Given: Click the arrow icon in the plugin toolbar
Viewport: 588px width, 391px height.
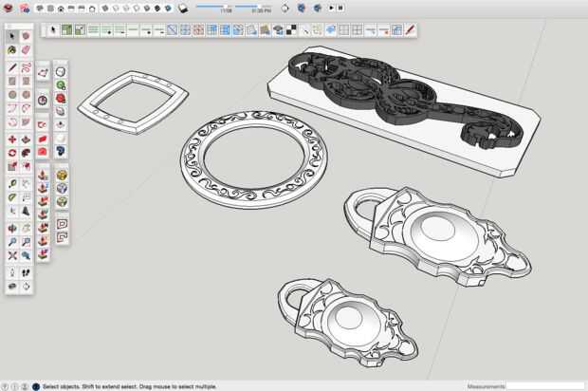Looking at the screenshot, I should pyautogui.click(x=53, y=30).
